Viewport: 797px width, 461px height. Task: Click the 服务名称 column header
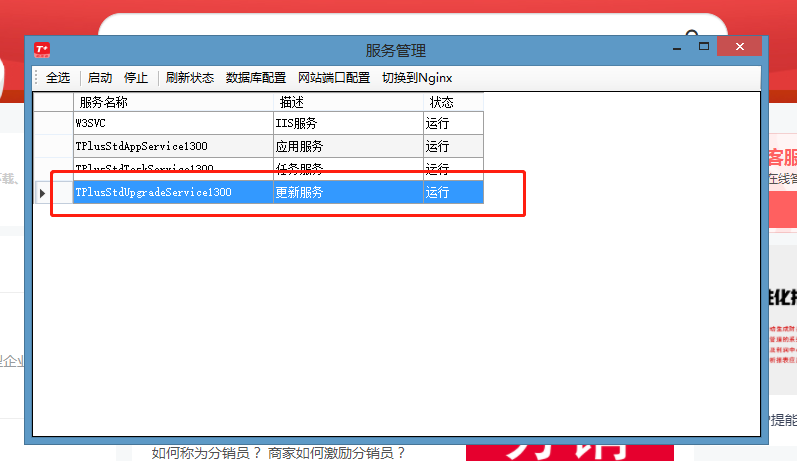pyautogui.click(x=173, y=102)
